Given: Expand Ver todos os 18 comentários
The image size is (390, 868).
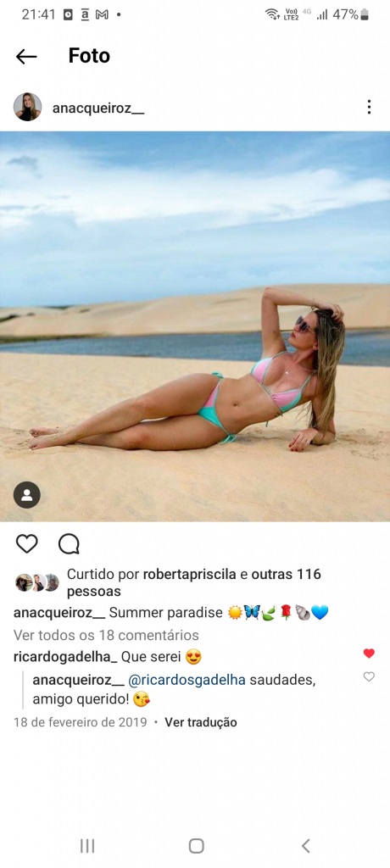Looking at the screenshot, I should click(x=106, y=635).
